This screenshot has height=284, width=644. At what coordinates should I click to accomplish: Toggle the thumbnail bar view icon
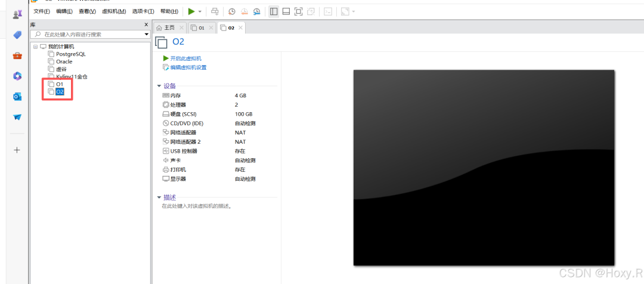[x=286, y=11]
